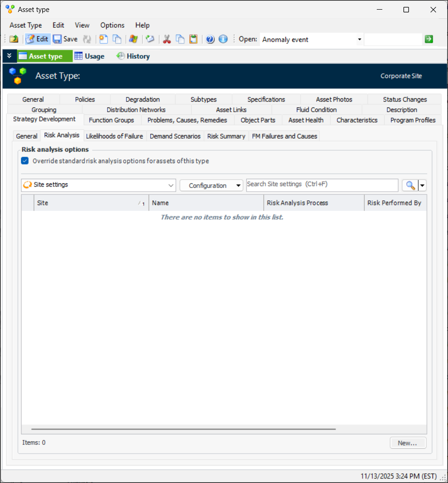Click the green Go arrow button
The width and height of the screenshot is (448, 483).
429,39
